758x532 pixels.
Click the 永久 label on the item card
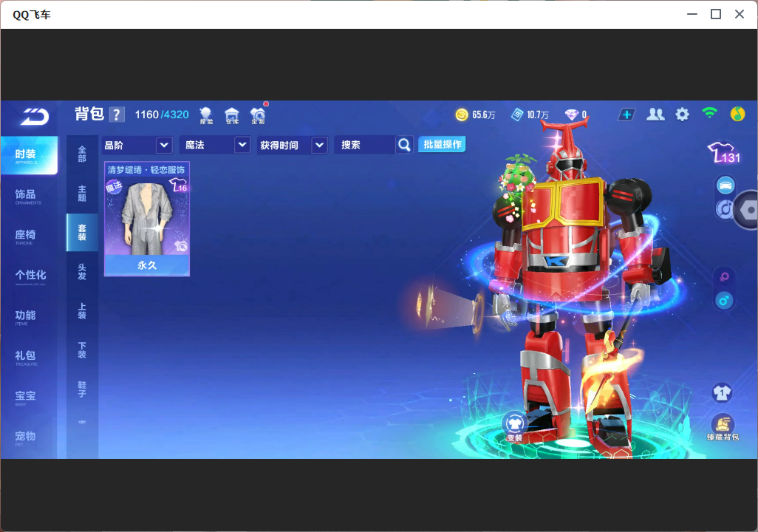147,265
